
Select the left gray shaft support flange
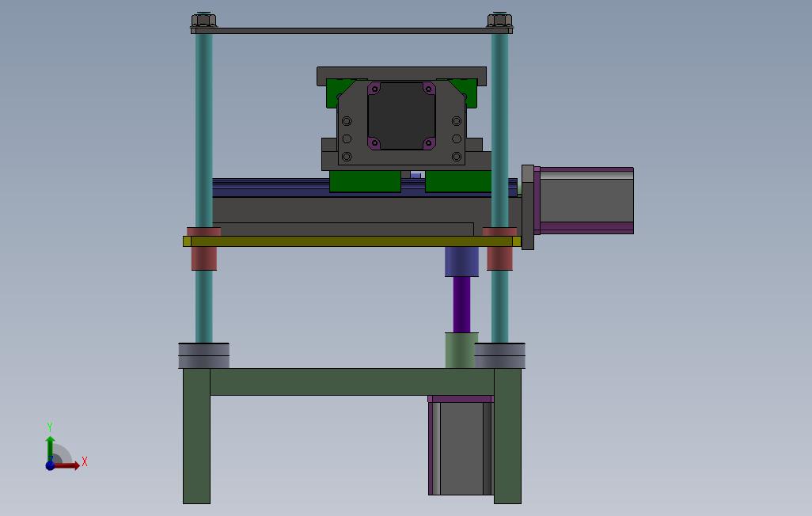(x=204, y=355)
